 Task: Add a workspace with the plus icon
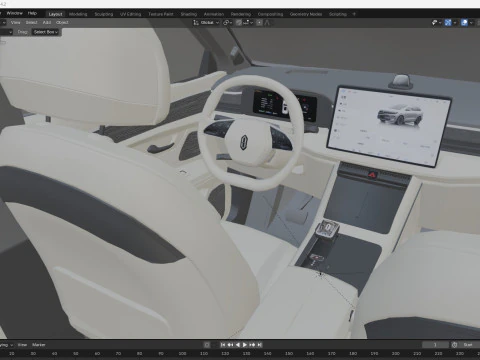coord(354,14)
